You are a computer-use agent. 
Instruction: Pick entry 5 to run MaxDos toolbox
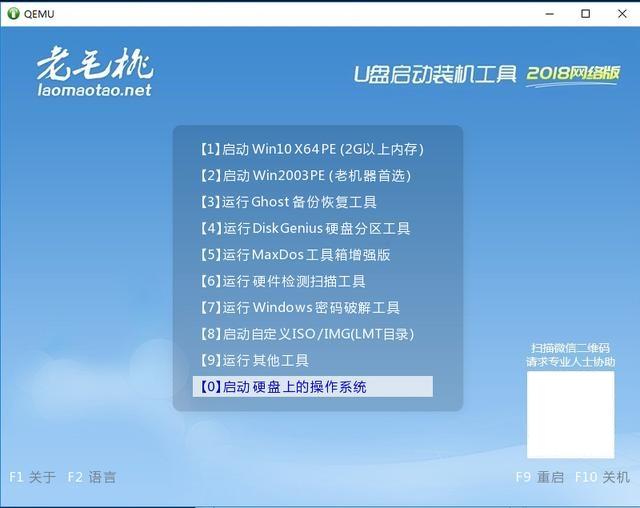tap(295, 255)
